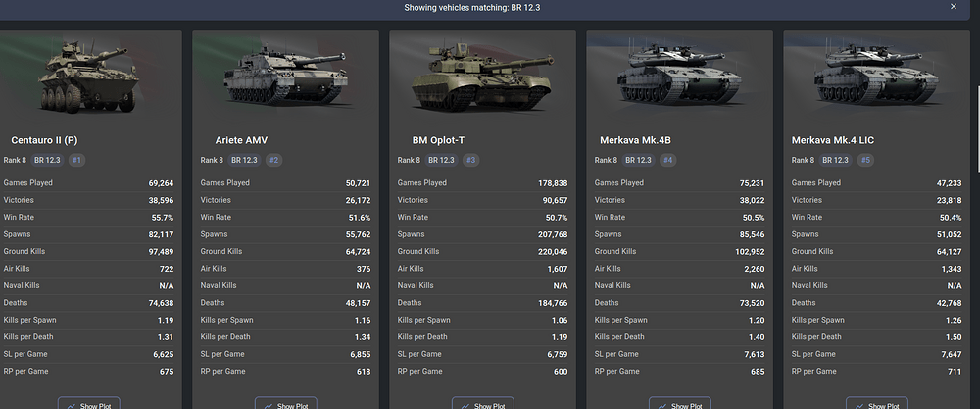Select the #4 rank badge on Merkava Mk.4B
This screenshot has height=409, width=980.
pos(667,160)
